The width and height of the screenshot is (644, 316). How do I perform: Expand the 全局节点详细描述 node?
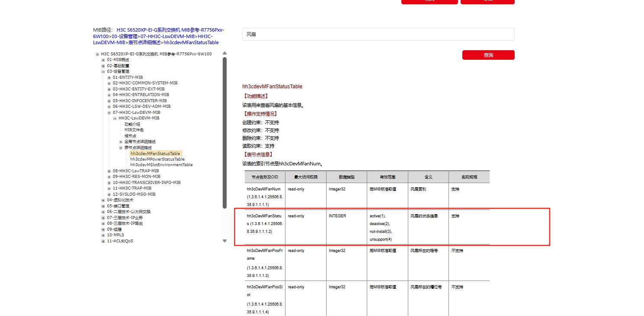pyautogui.click(x=121, y=142)
